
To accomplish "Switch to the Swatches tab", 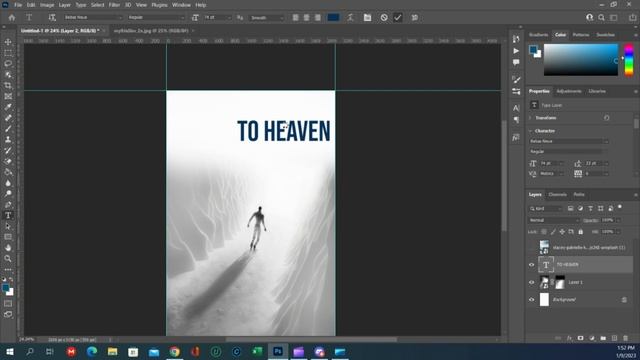I will (605, 35).
